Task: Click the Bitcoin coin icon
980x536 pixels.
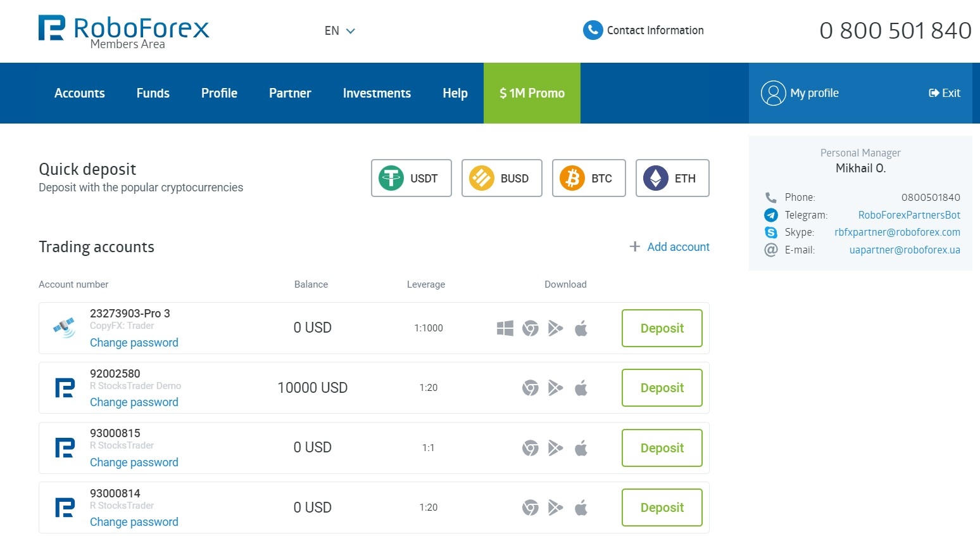Action: point(572,178)
